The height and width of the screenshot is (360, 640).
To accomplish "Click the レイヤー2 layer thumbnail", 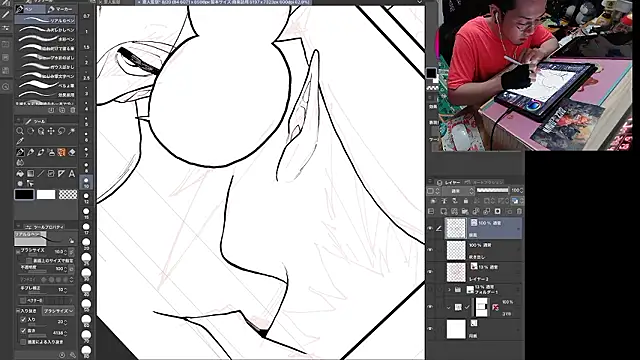I will click(456, 272).
